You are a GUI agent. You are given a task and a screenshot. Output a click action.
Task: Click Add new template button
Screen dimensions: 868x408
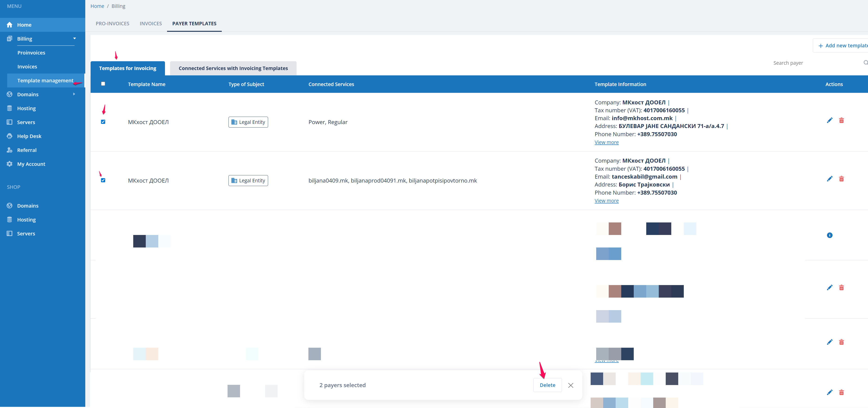(x=843, y=45)
